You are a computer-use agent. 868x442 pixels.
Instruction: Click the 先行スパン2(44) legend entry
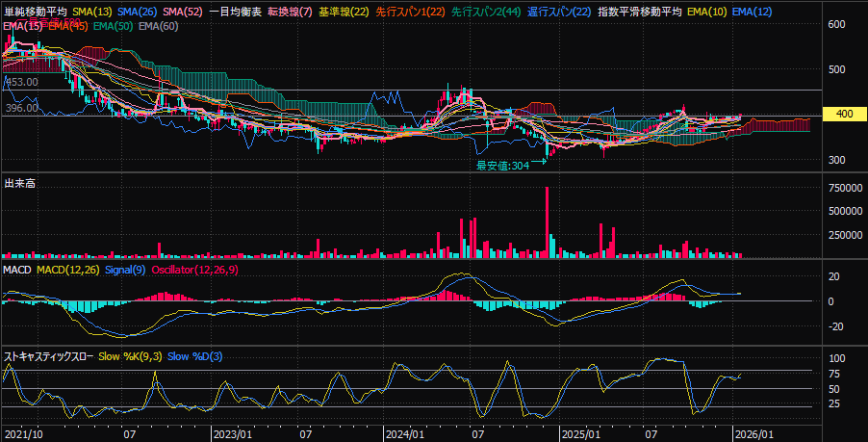tap(486, 12)
